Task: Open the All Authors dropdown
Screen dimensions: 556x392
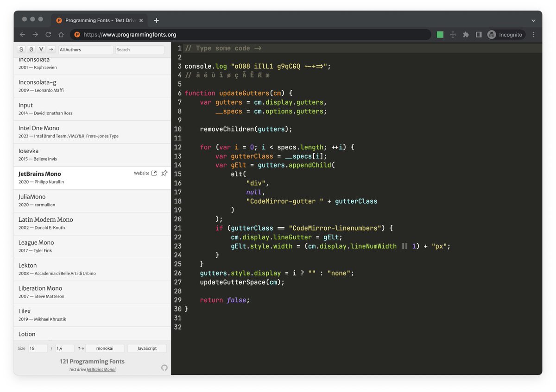Action: click(x=86, y=50)
